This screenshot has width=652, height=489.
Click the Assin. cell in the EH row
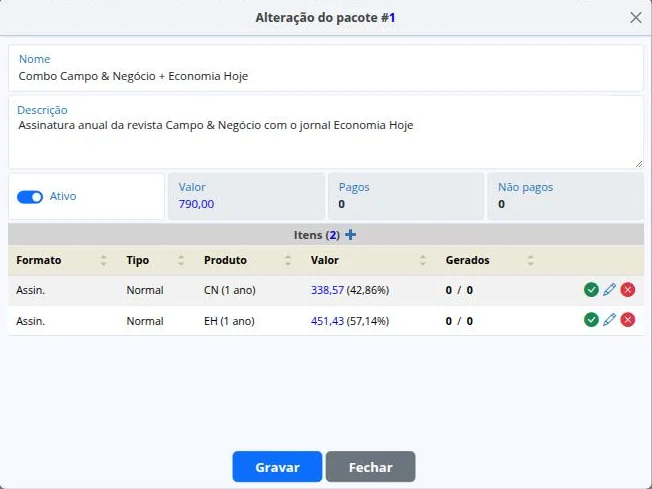(x=30, y=321)
